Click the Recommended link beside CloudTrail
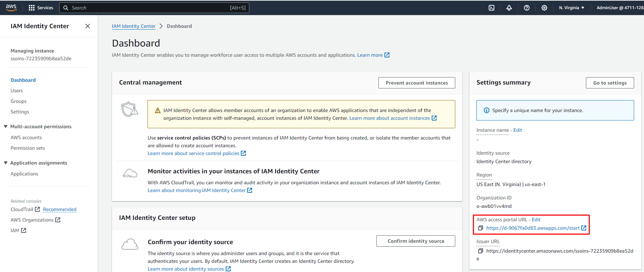 pyautogui.click(x=60, y=209)
